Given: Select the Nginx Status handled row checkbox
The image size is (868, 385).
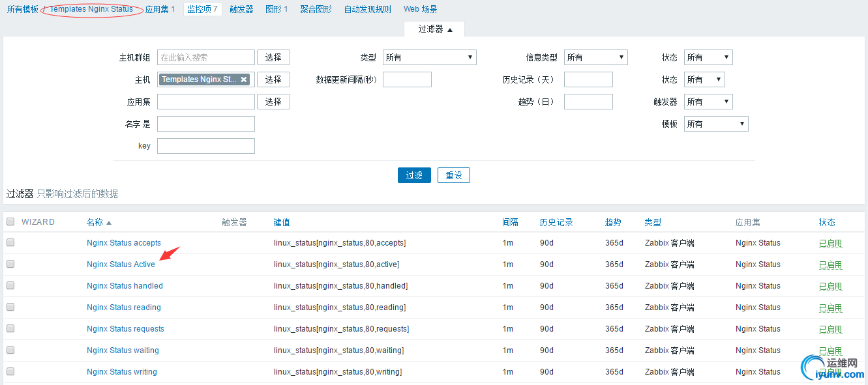Looking at the screenshot, I should click(10, 286).
